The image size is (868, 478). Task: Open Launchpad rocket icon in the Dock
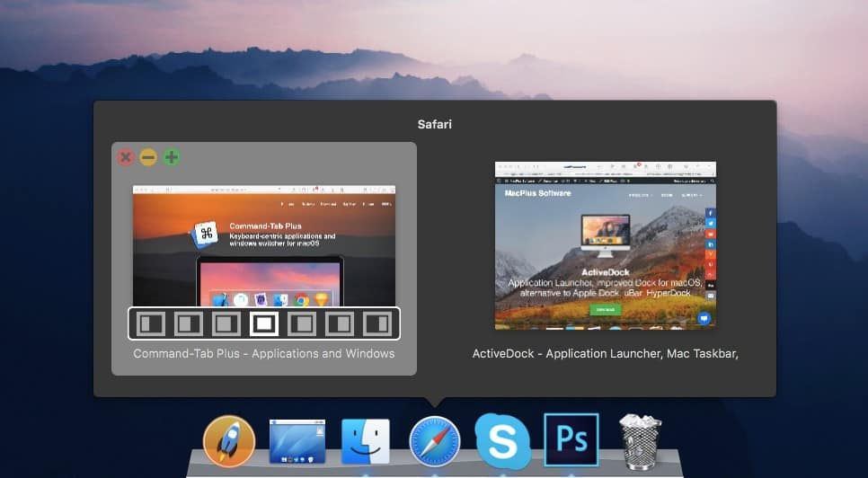[229, 444]
